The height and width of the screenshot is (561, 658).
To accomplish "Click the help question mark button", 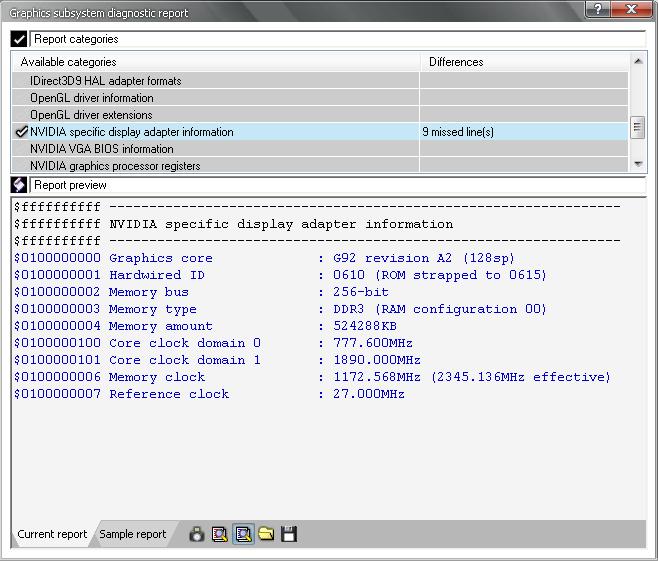I will pyautogui.click(x=598, y=9).
